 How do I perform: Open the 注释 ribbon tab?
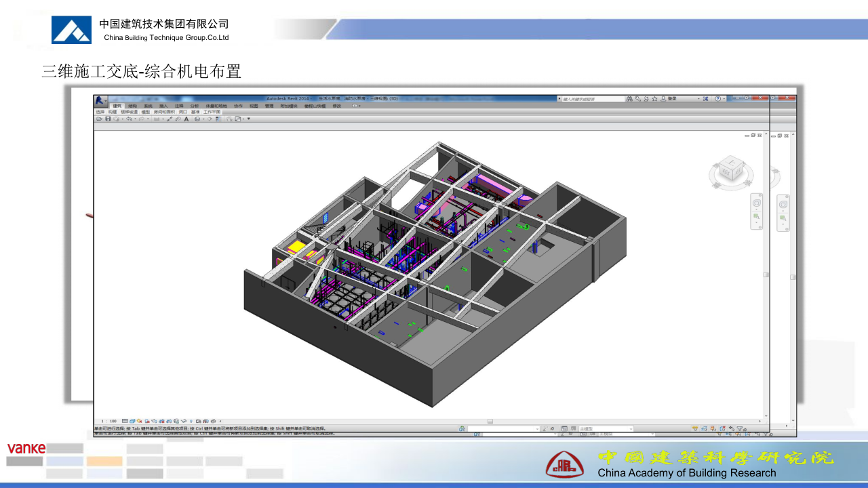[179, 106]
